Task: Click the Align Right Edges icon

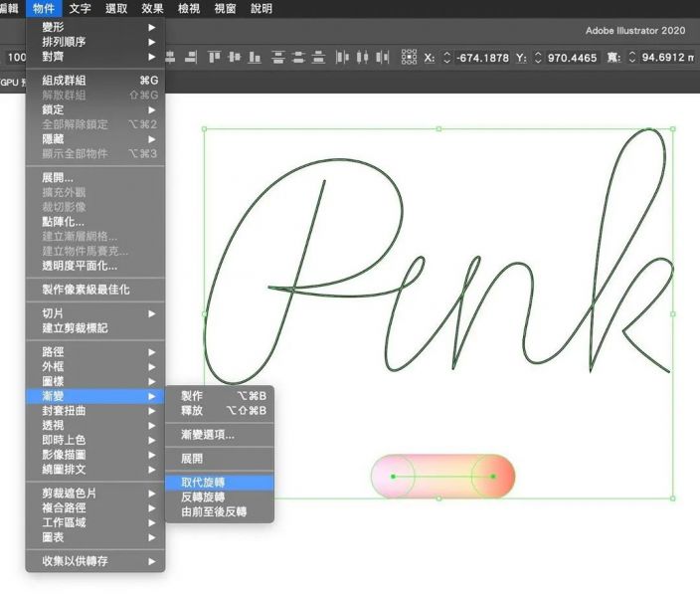Action: 191,58
